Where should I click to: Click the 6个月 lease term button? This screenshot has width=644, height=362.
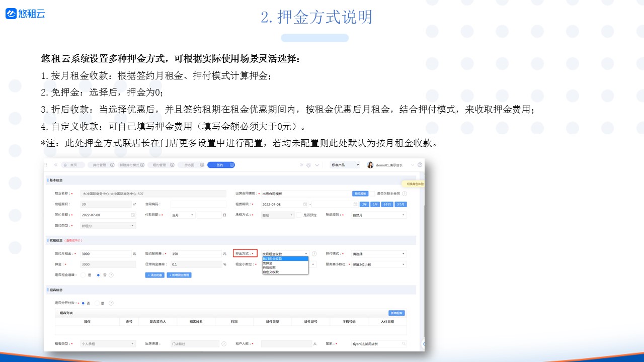coord(387,204)
